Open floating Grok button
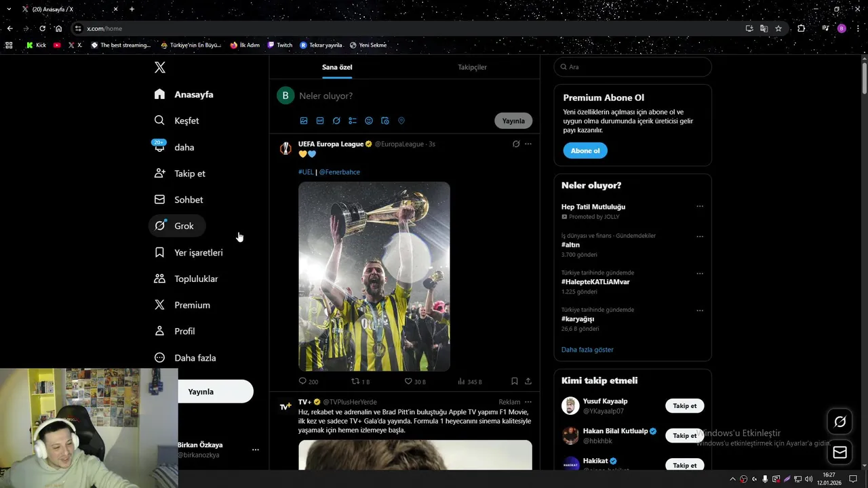The height and width of the screenshot is (488, 868). click(840, 422)
